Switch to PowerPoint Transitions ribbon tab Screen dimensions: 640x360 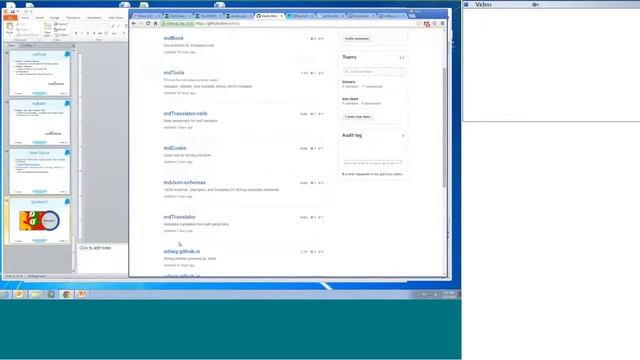click(73, 18)
